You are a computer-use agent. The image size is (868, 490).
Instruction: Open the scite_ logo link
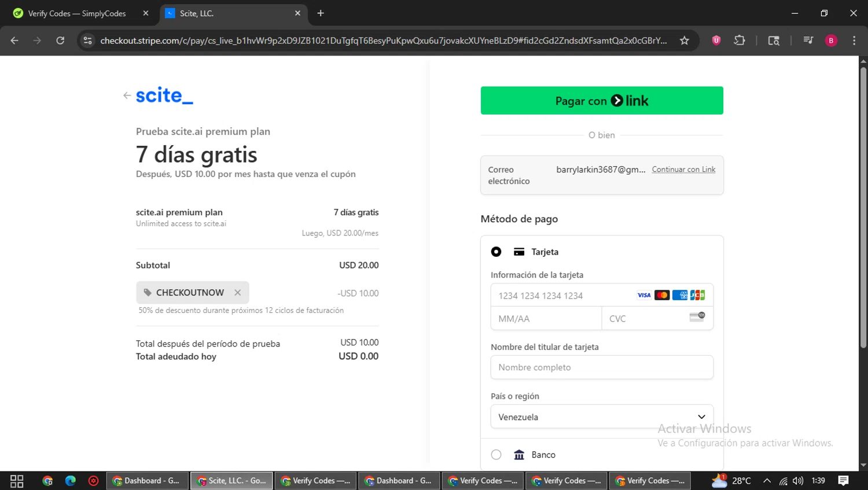tap(164, 95)
